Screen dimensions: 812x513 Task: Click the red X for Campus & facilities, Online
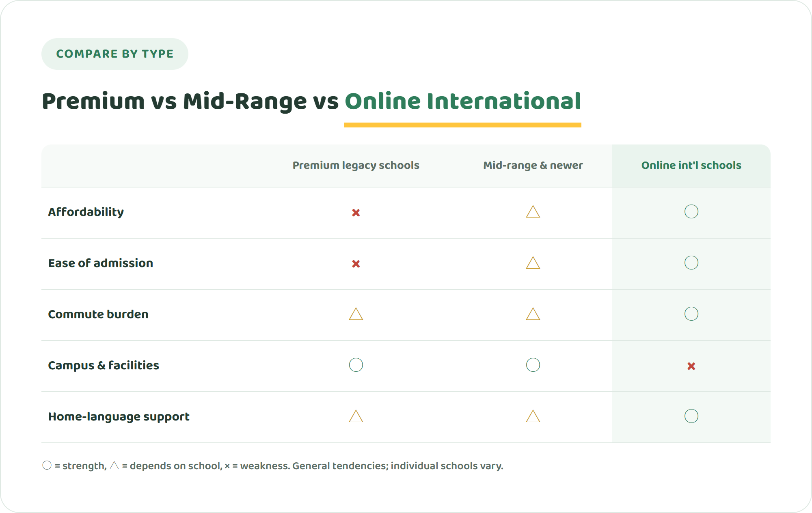point(691,366)
